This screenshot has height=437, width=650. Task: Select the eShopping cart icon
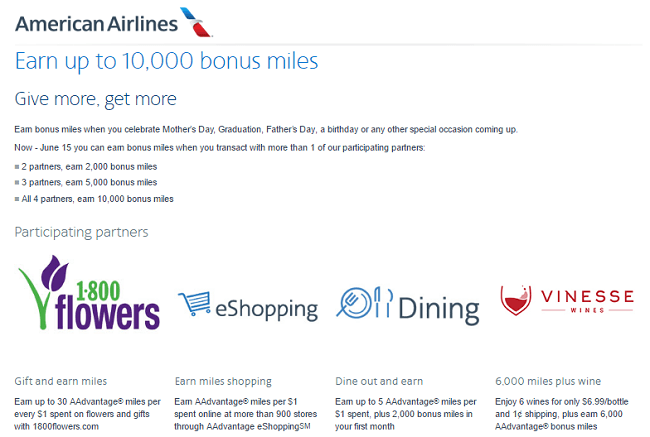pyautogui.click(x=194, y=303)
